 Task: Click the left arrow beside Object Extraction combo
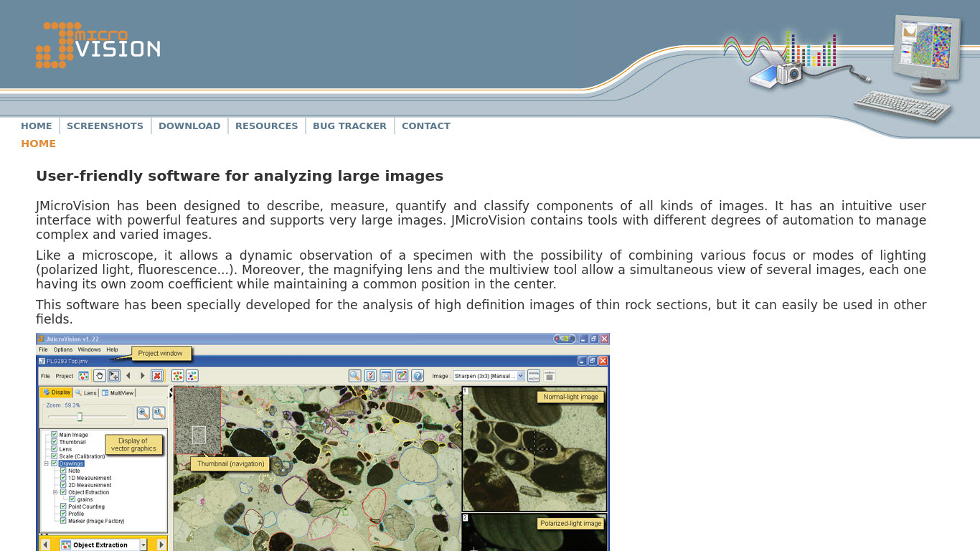45,545
